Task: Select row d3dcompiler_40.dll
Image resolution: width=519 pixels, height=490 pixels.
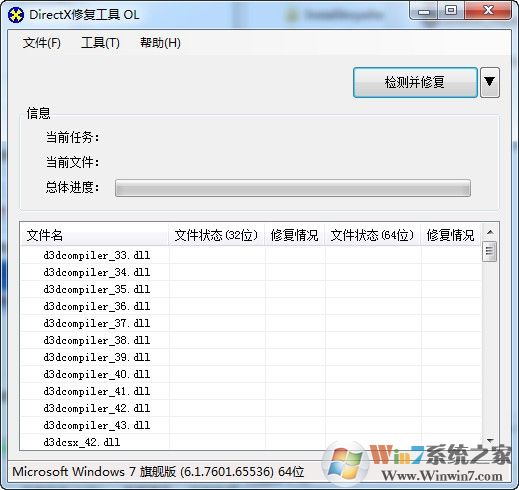Action: tap(251, 374)
